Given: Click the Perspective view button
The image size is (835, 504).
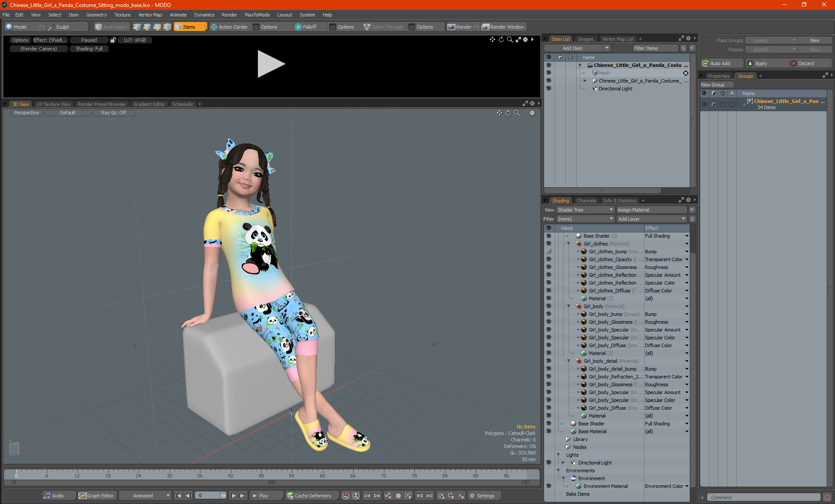Looking at the screenshot, I should (x=27, y=113).
